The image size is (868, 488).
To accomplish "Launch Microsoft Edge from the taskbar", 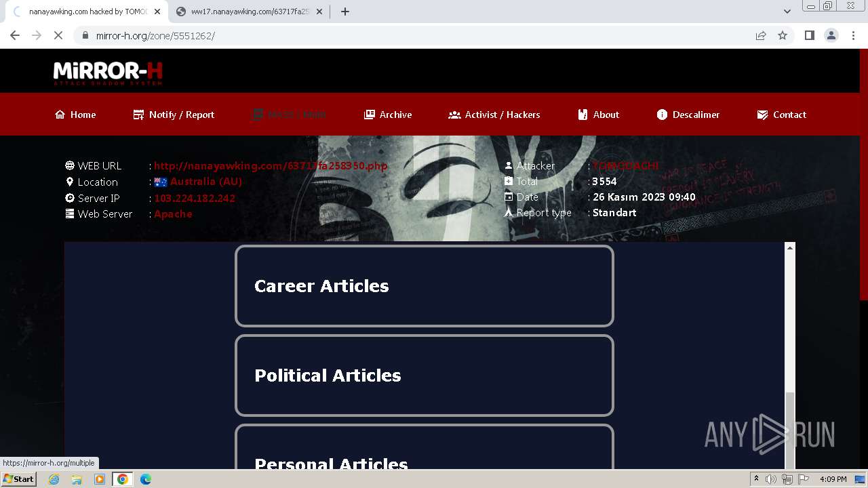I will 146,479.
